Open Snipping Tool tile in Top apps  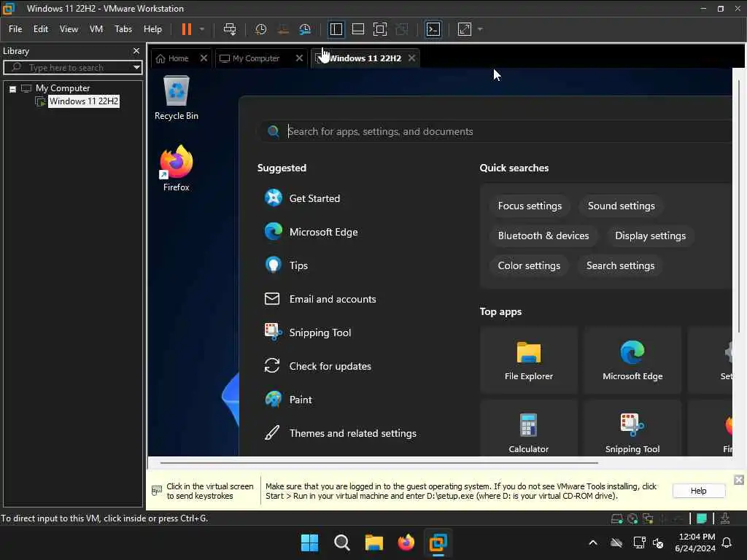coord(632,429)
